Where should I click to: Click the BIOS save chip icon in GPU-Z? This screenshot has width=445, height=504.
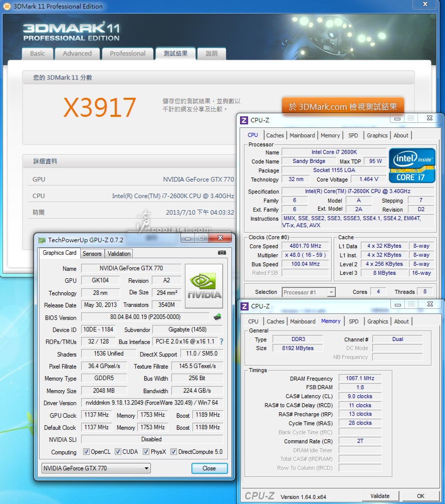tap(217, 317)
